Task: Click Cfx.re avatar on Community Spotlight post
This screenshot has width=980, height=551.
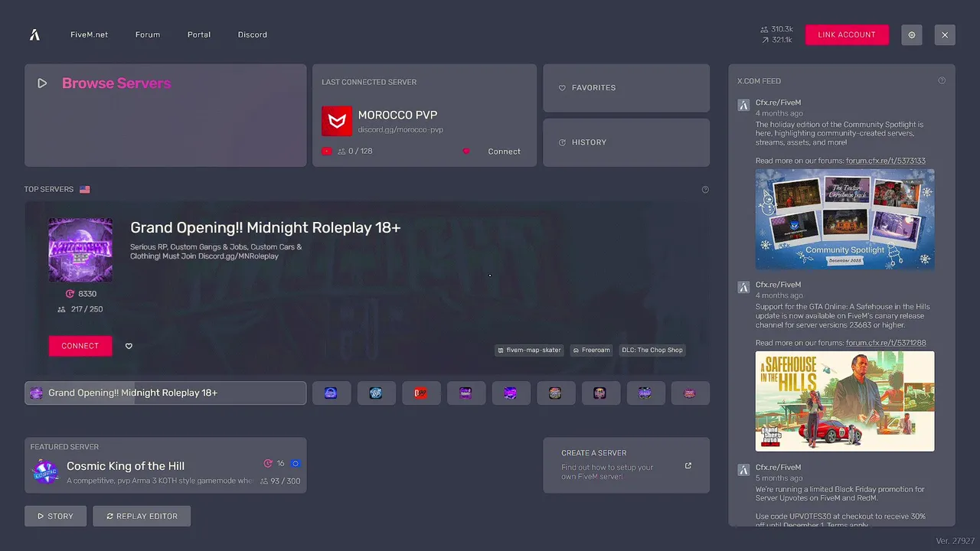Action: [743, 105]
